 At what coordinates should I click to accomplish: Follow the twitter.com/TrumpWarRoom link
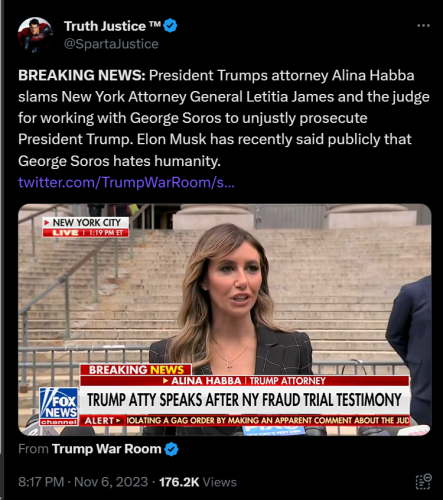pyautogui.click(x=126, y=182)
